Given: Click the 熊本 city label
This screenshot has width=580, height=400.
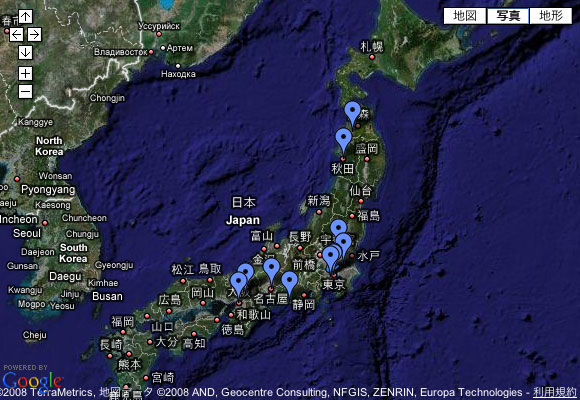Looking at the screenshot, I should click(129, 364).
